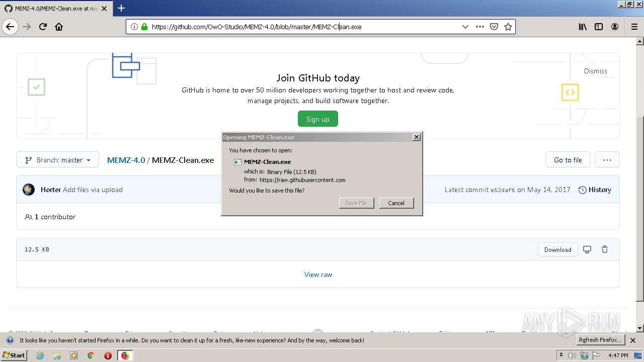Image resolution: width=644 pixels, height=362 pixels.
Task: Open Horter author link
Action: (x=51, y=190)
